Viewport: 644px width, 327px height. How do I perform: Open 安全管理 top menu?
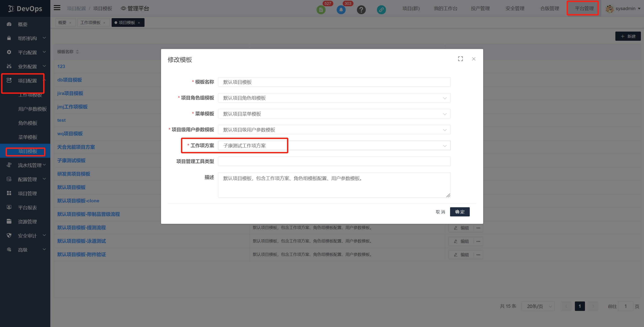[515, 9]
